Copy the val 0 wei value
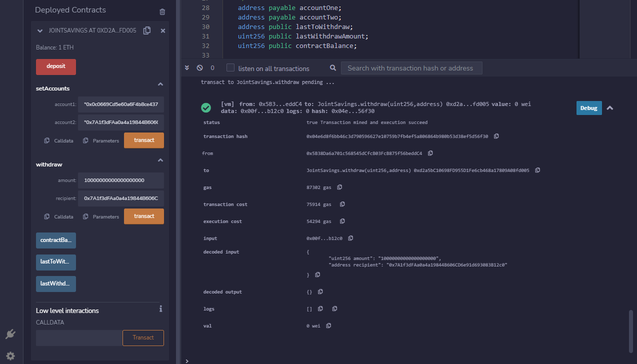 tap(328, 325)
